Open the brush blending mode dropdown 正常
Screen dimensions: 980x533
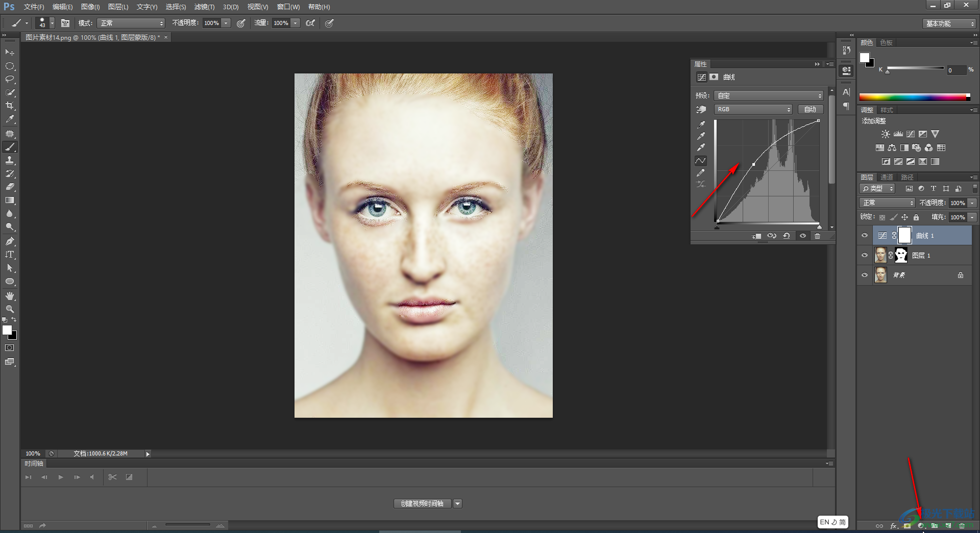[x=132, y=23]
